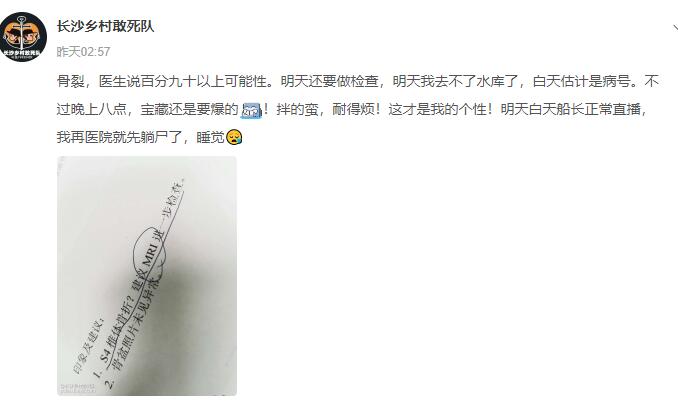Click the line 我再医院就先躺尸了
The image size is (678, 403).
coord(119,137)
